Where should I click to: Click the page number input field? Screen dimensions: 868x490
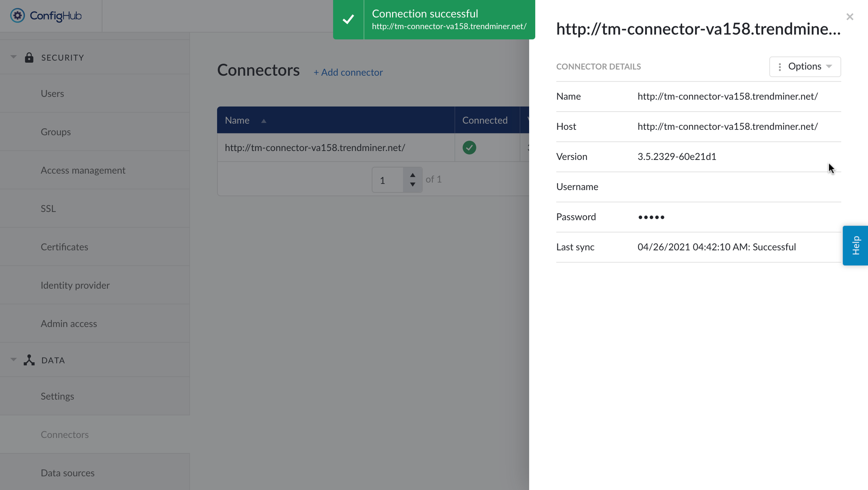[x=387, y=179]
